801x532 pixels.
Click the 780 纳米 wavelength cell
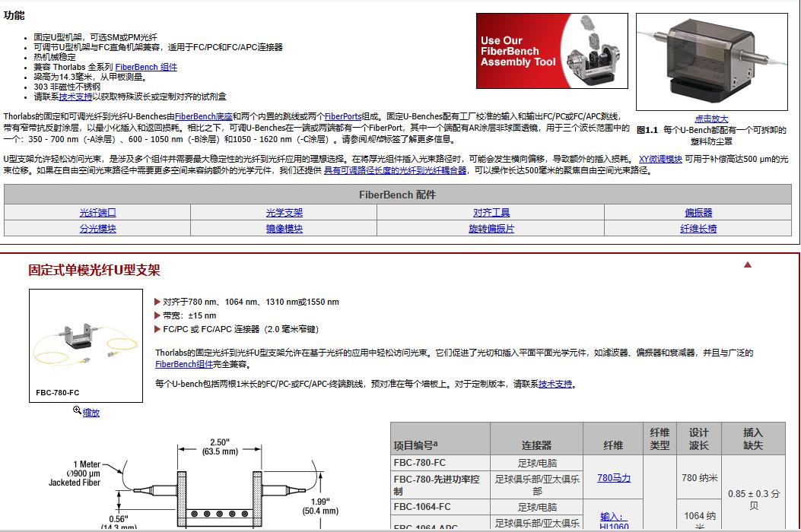coord(699,477)
